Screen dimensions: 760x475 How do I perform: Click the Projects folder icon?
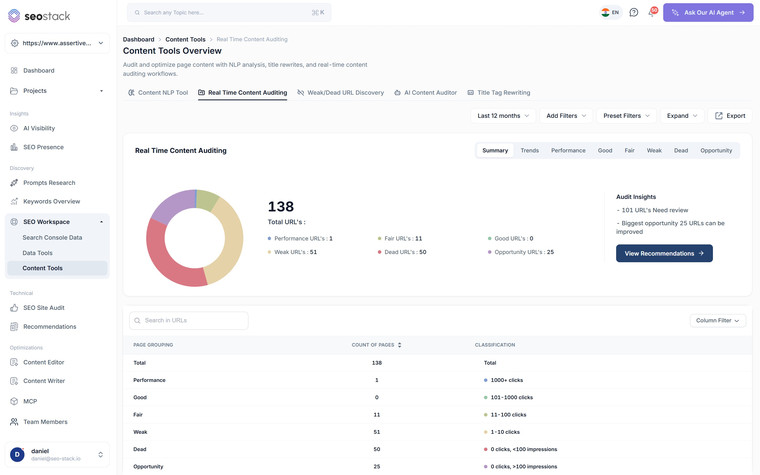tap(14, 91)
